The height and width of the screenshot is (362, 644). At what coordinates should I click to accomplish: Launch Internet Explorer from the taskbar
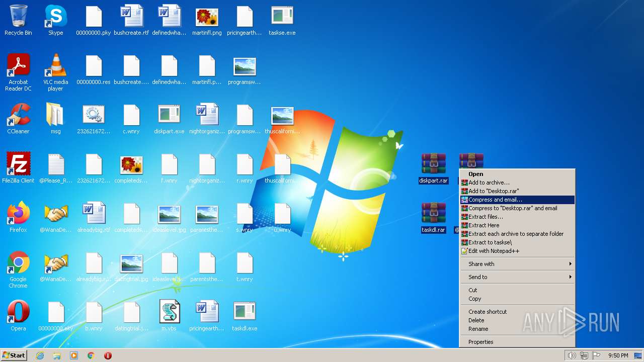pos(40,355)
